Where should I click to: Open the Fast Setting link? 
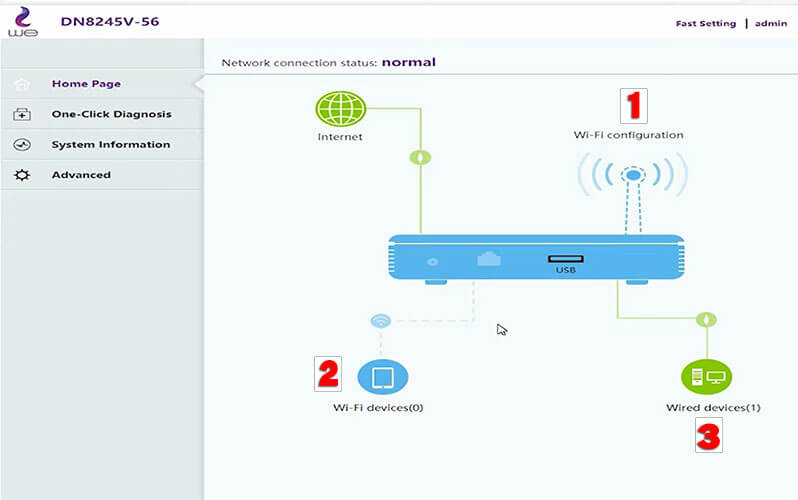pos(705,23)
